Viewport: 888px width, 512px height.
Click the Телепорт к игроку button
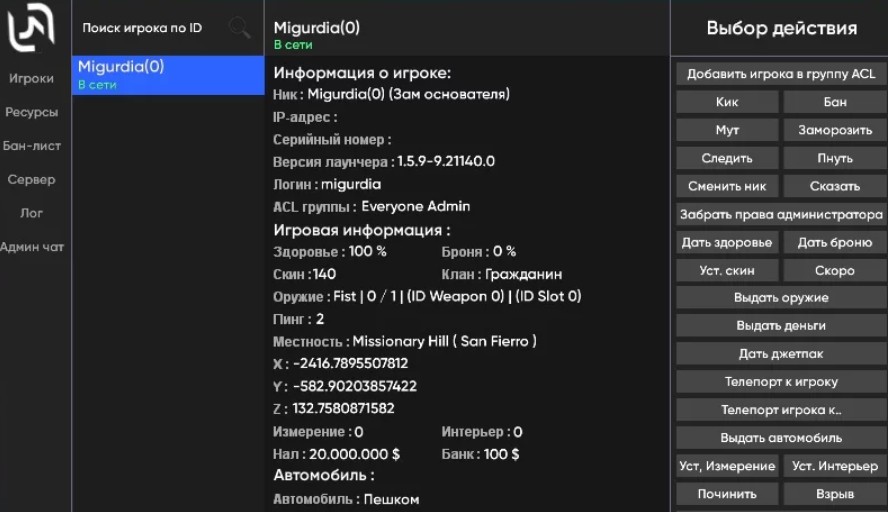coord(780,382)
